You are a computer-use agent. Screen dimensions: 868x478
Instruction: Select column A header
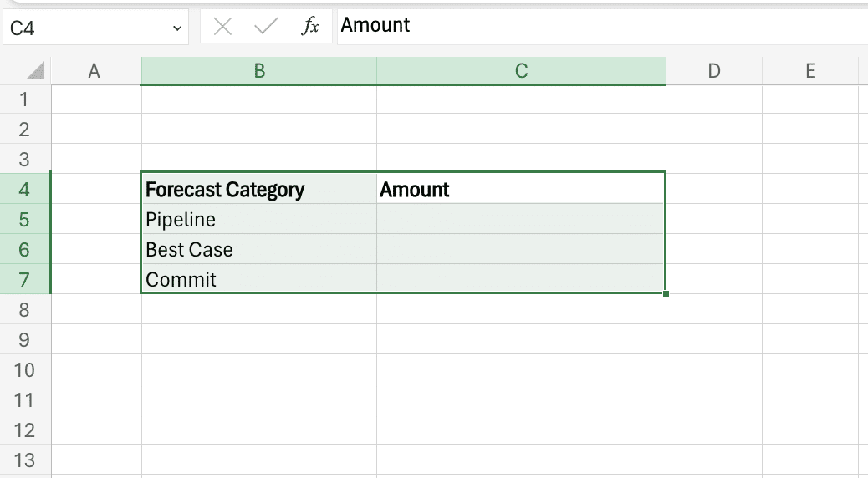(94, 71)
